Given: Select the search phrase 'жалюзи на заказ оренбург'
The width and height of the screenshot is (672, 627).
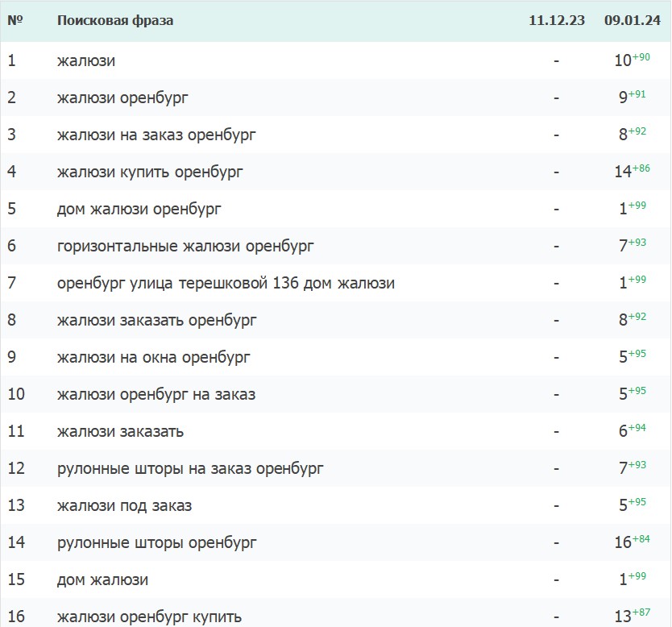Looking at the screenshot, I should 156,135.
